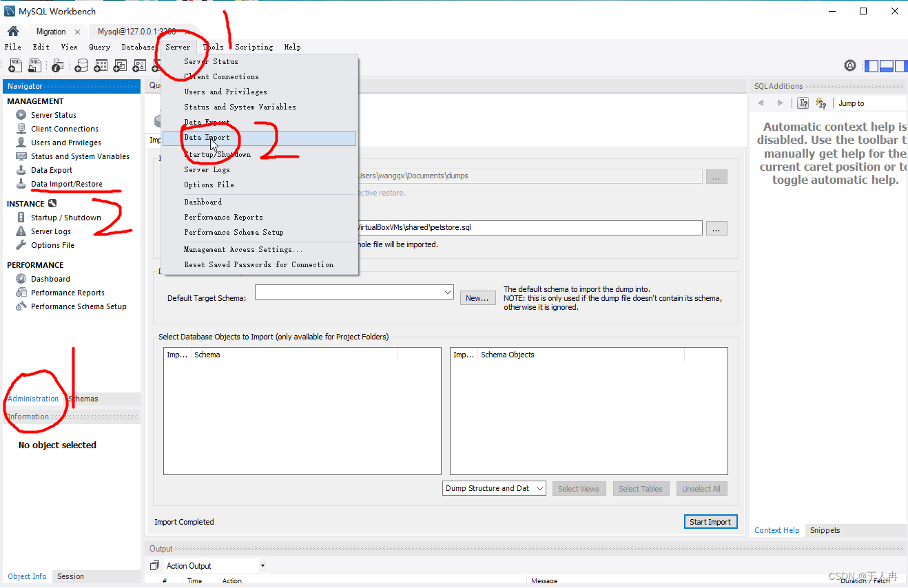The image size is (908, 588).
Task: Open Dump Structure and Data dropdown
Action: (x=494, y=489)
